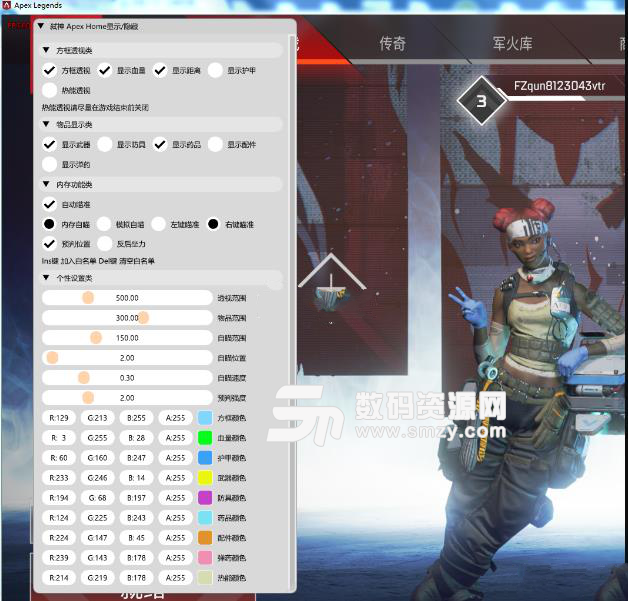The height and width of the screenshot is (601, 628).
Task: Uncheck the 显示药品 checkbox
Action: (160, 144)
